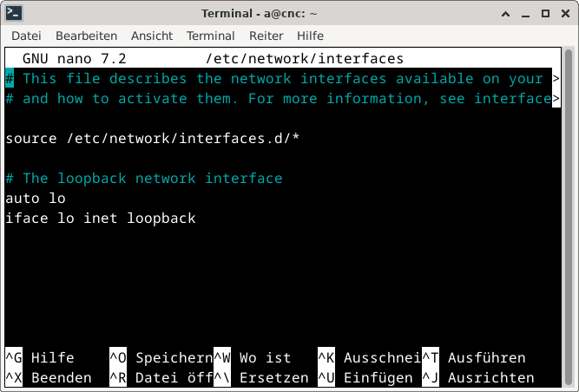Click the ^X Beenden shortcut
This screenshot has height=392, width=579.
[49, 377]
